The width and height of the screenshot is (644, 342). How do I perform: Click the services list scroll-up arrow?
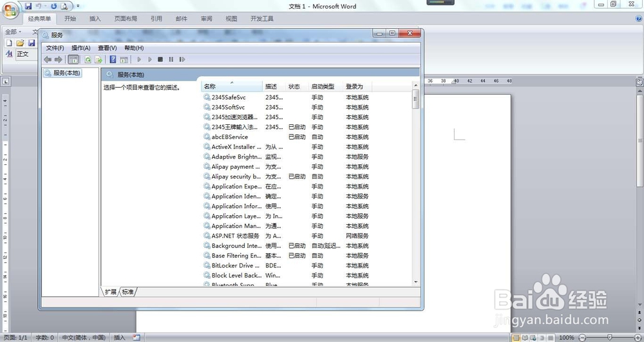pos(415,86)
